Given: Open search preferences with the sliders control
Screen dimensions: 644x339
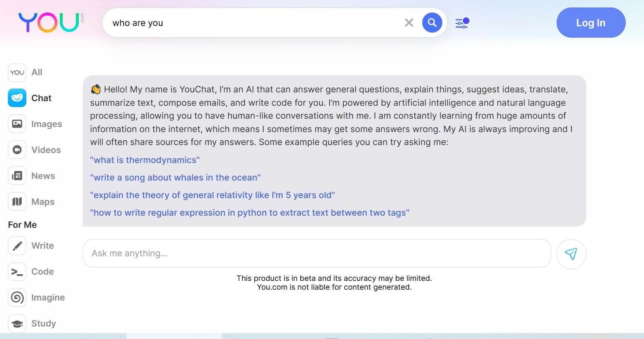Looking at the screenshot, I should click(462, 23).
